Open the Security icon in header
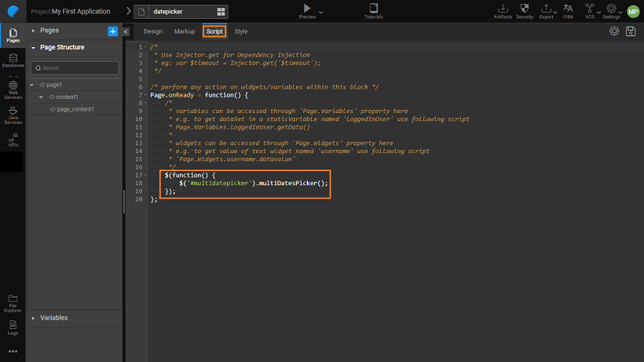Screen dimensions: 644x362 click(x=525, y=11)
